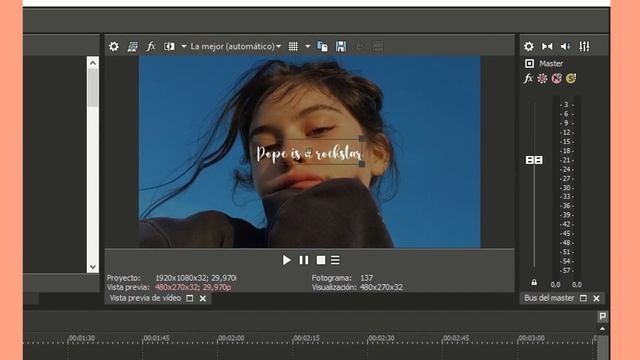Open Master bus audio properties gear
This screenshot has width=640, height=360.
click(529, 47)
